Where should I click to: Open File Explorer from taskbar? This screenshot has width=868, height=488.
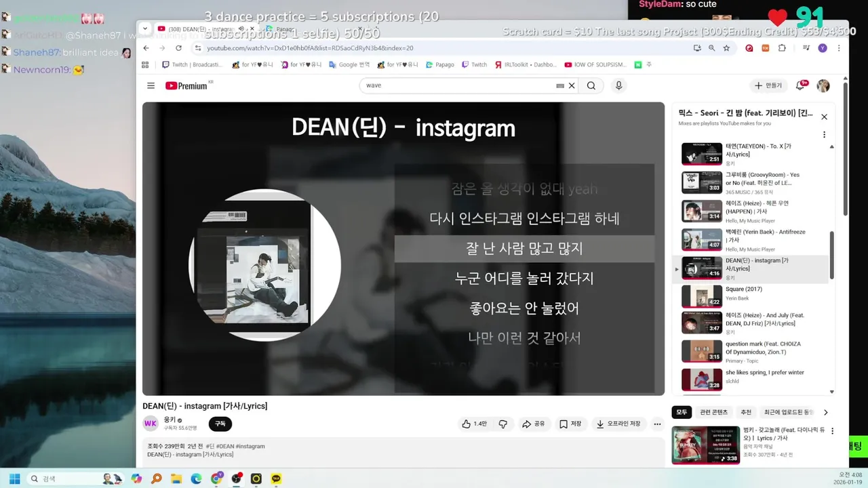tap(176, 479)
